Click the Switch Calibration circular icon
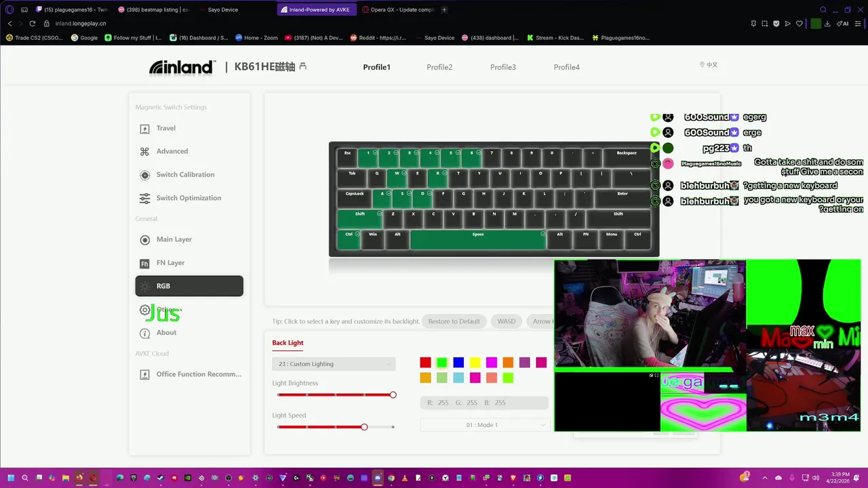 click(x=144, y=175)
